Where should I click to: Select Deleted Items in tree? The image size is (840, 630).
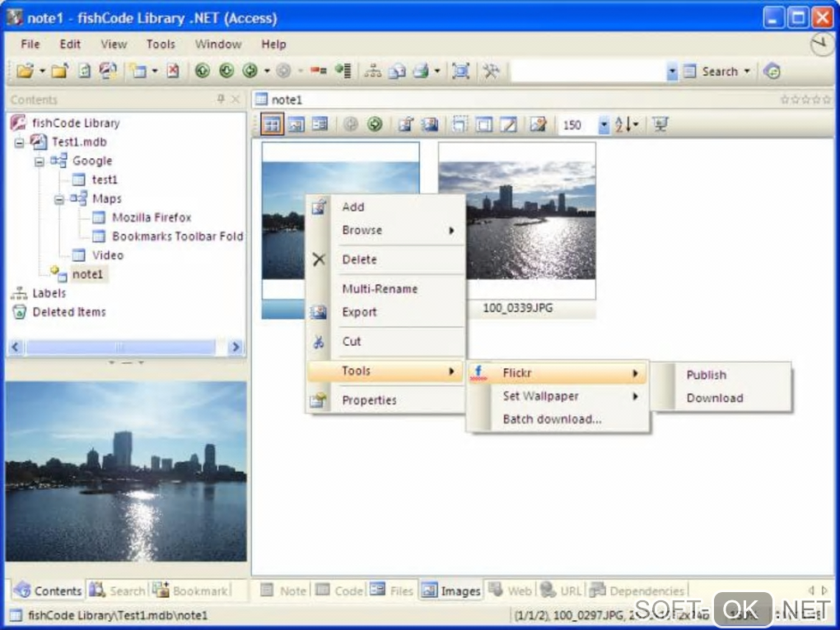[x=69, y=312]
